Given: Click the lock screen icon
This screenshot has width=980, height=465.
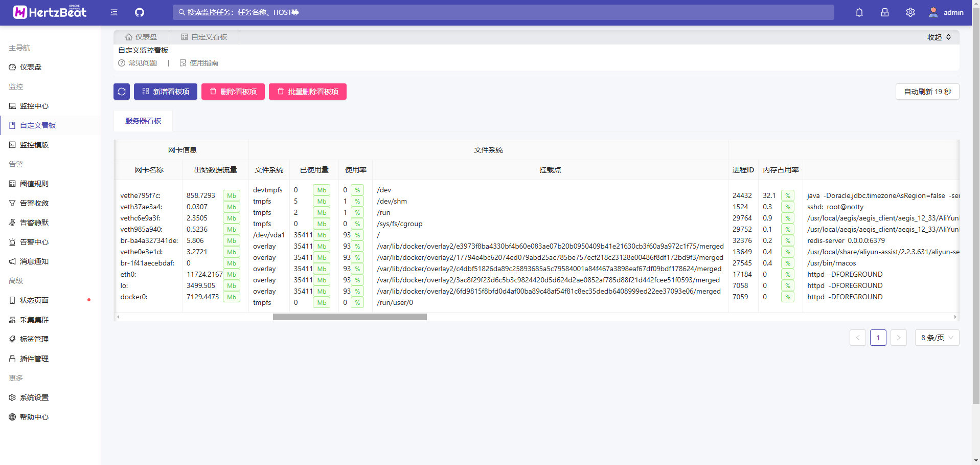Looking at the screenshot, I should pos(885,12).
